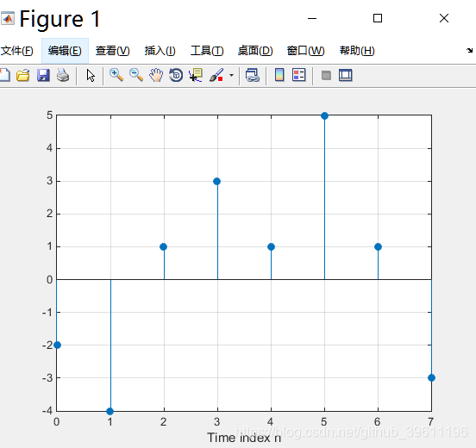Activate the Zoom Out magnifier tool
This screenshot has width=476, height=448.
pos(136,75)
